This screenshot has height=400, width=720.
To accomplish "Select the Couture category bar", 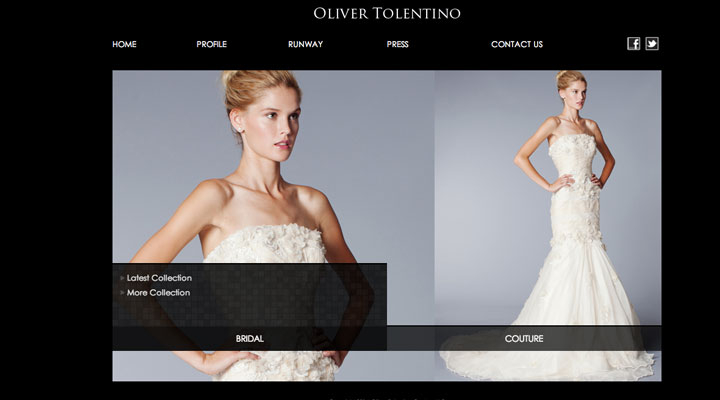I will click(x=524, y=339).
